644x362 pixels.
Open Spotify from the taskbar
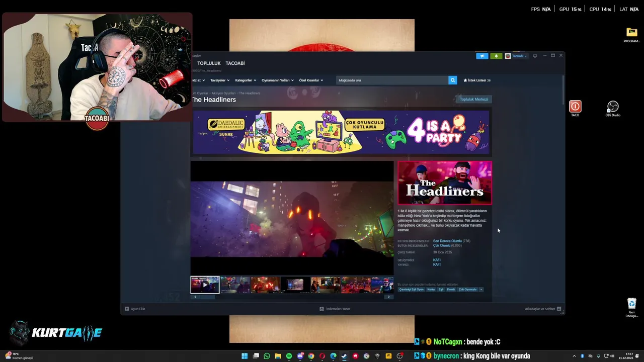(x=289, y=356)
